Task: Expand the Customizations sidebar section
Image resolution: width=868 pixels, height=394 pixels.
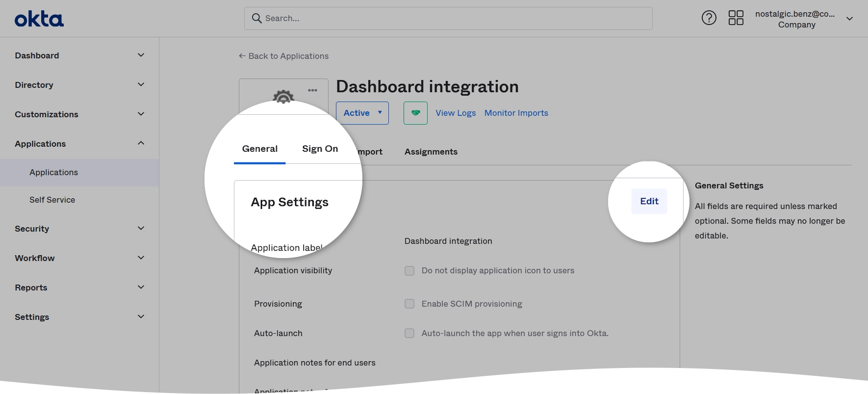Action: click(x=79, y=114)
